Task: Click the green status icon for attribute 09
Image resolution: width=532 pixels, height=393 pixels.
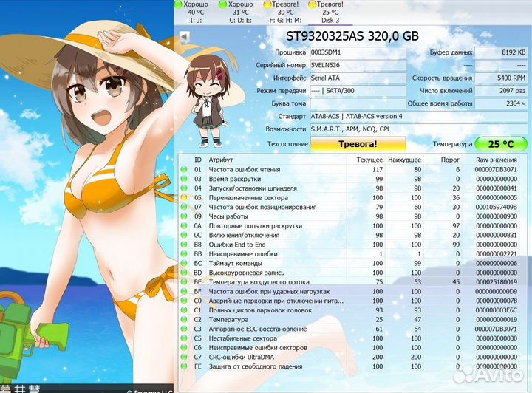Action: tap(184, 216)
